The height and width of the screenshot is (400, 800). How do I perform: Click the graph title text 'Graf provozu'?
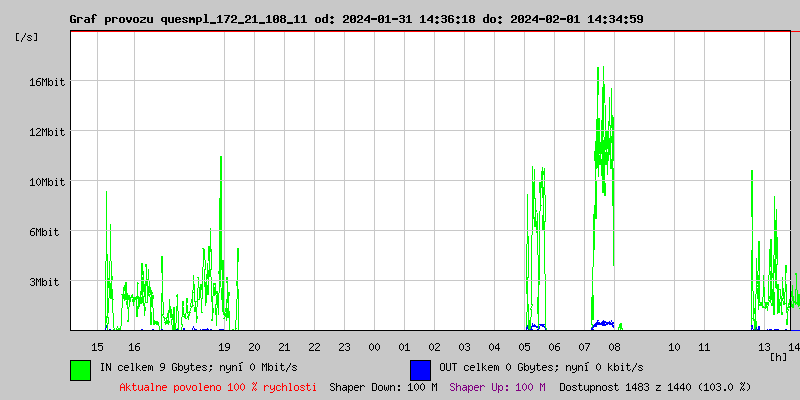[111, 19]
